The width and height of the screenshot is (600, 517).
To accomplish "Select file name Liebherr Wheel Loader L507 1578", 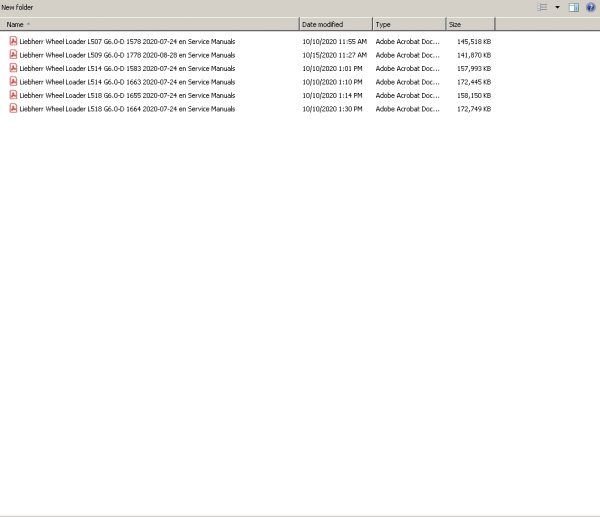I will pyautogui.click(x=127, y=42).
